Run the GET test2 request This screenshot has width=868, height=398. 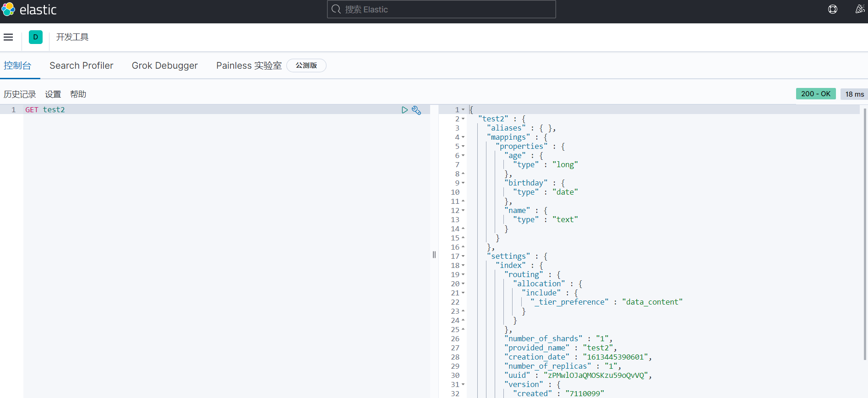(x=404, y=110)
